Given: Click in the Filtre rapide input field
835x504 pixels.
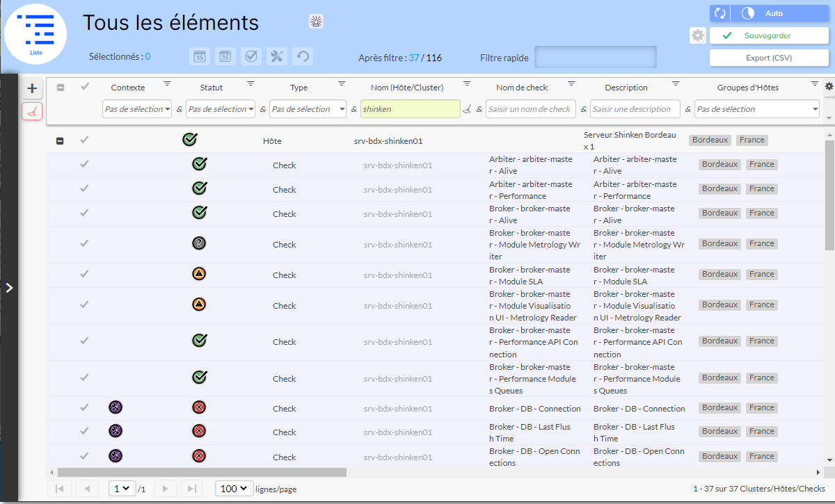Looking at the screenshot, I should pos(595,58).
